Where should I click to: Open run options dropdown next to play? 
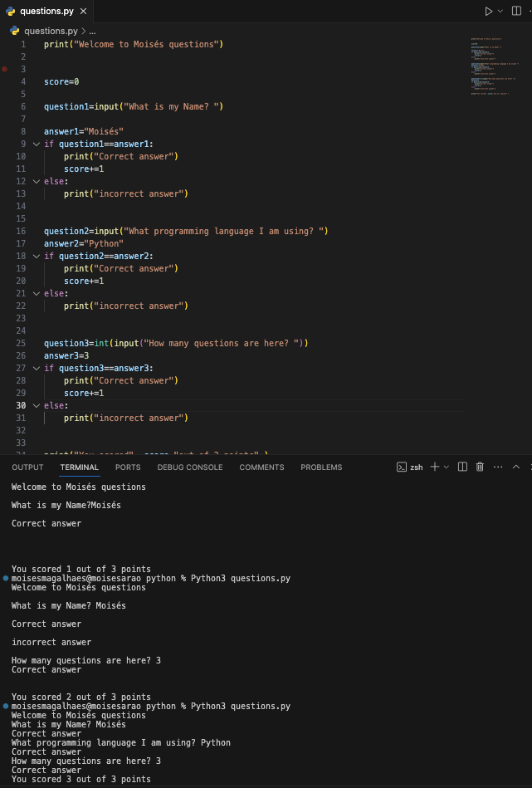click(x=500, y=11)
